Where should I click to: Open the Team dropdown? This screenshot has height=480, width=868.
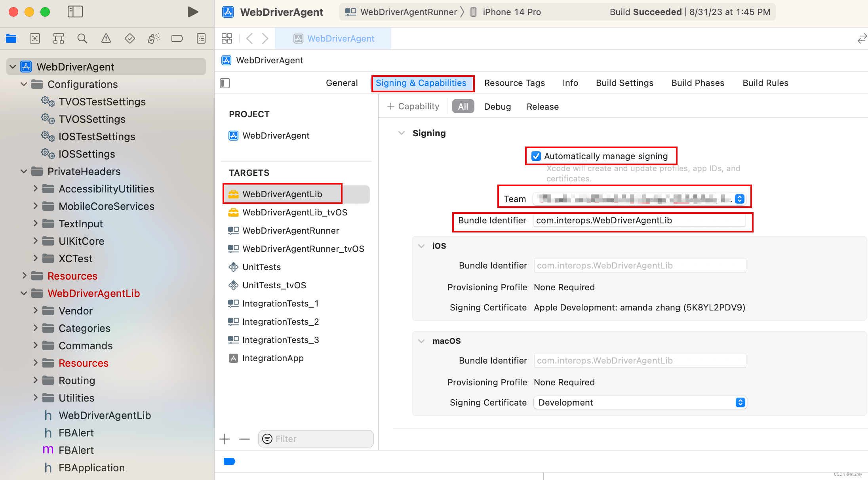(639, 199)
